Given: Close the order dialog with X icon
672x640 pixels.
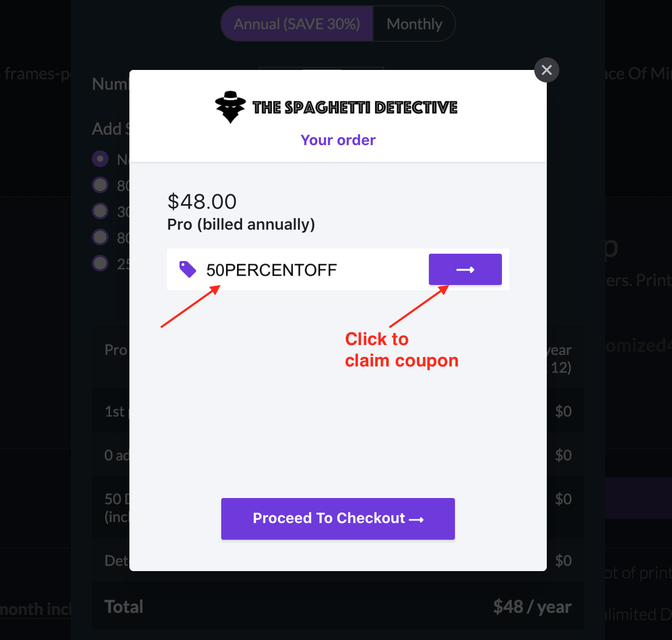Looking at the screenshot, I should pyautogui.click(x=547, y=70).
